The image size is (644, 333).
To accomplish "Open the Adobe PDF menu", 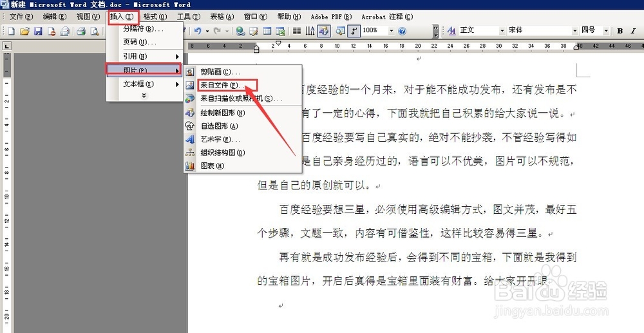I will coord(332,17).
